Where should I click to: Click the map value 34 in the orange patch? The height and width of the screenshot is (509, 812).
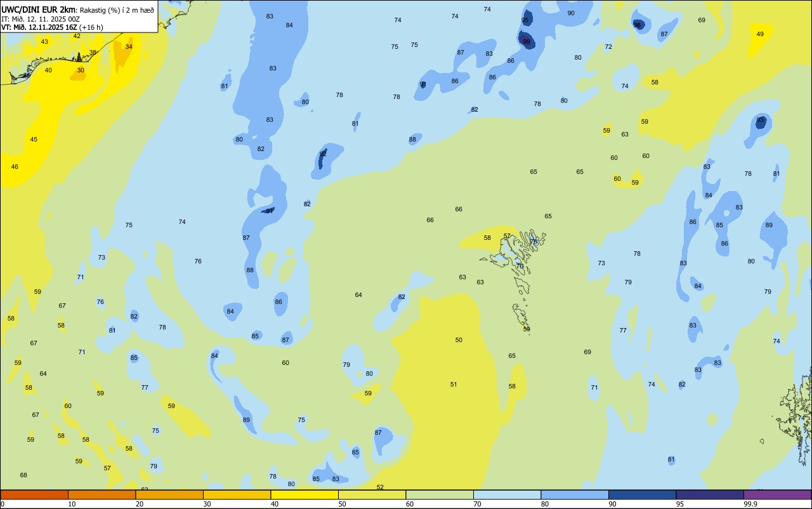click(x=129, y=47)
